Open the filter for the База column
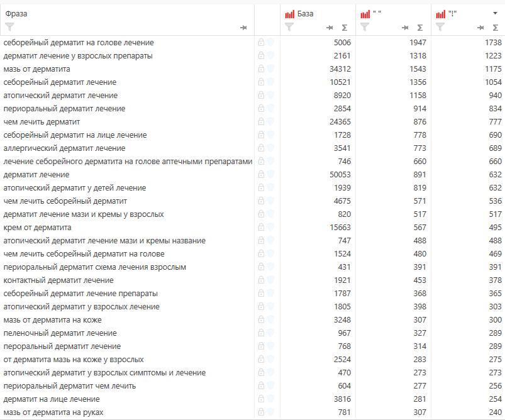The image size is (505, 420). click(289, 27)
